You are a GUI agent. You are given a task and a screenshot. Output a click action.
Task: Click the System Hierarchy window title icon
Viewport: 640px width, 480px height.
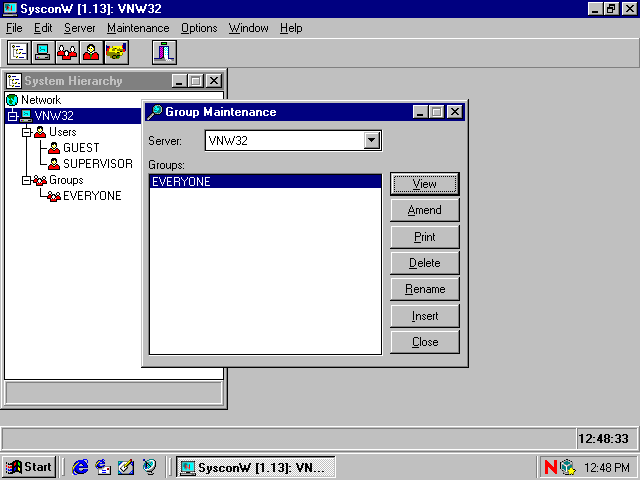click(14, 81)
